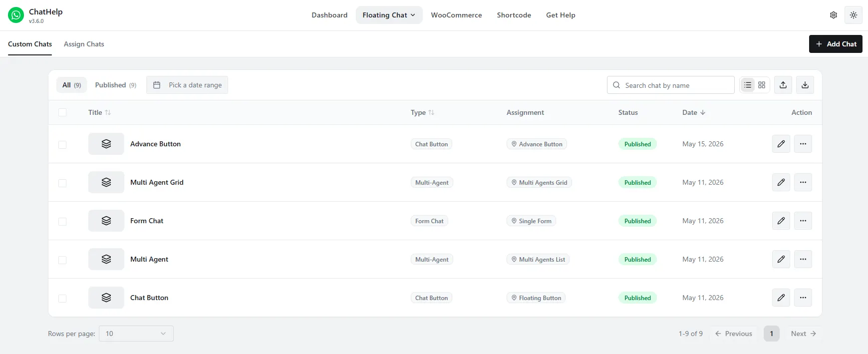Click the Advance Button assignment tag
Image resolution: width=868 pixels, height=354 pixels.
[x=537, y=144]
